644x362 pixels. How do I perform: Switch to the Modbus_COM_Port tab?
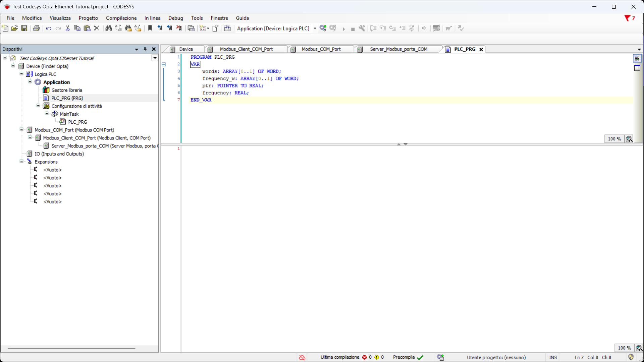point(321,49)
